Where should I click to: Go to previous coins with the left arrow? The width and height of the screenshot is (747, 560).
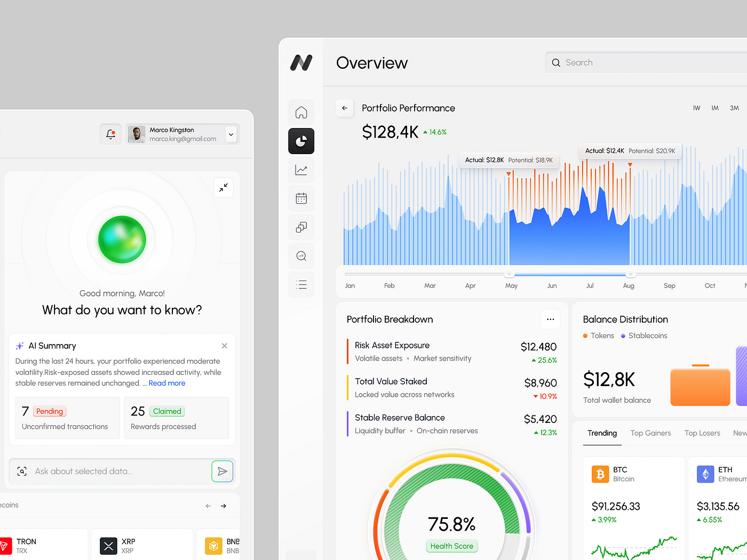tap(208, 506)
